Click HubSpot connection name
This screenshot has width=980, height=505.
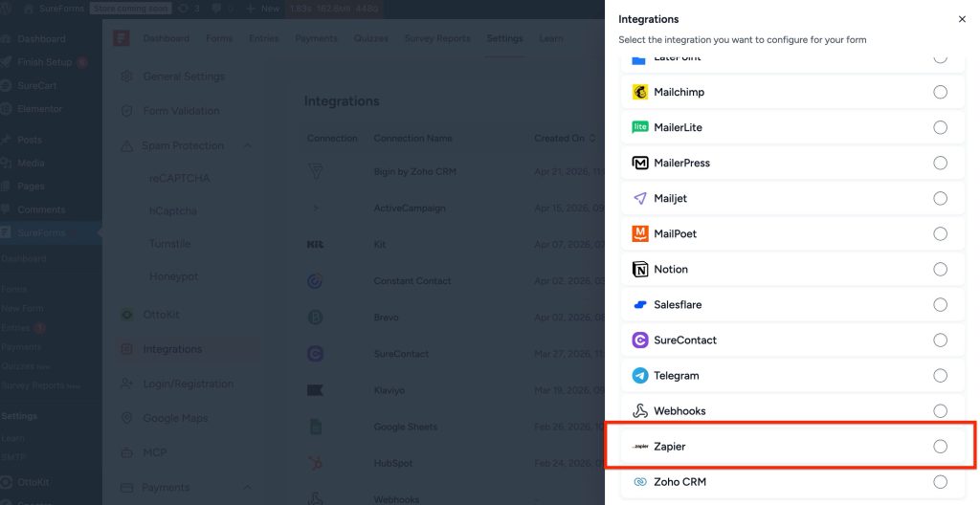point(393,463)
